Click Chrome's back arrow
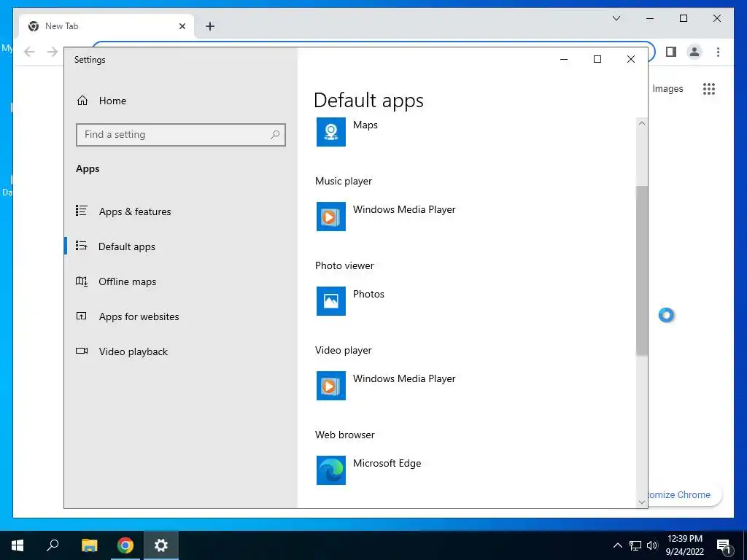The width and height of the screenshot is (747, 560). tap(29, 52)
